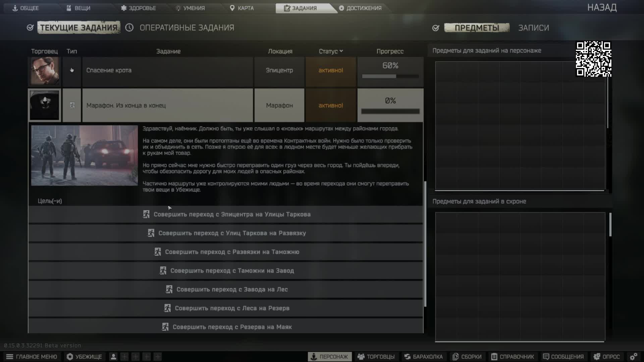This screenshot has width=644, height=362.
Task: Switch to the ДОСТИЖЕНИЯ tab
Action: point(360,8)
